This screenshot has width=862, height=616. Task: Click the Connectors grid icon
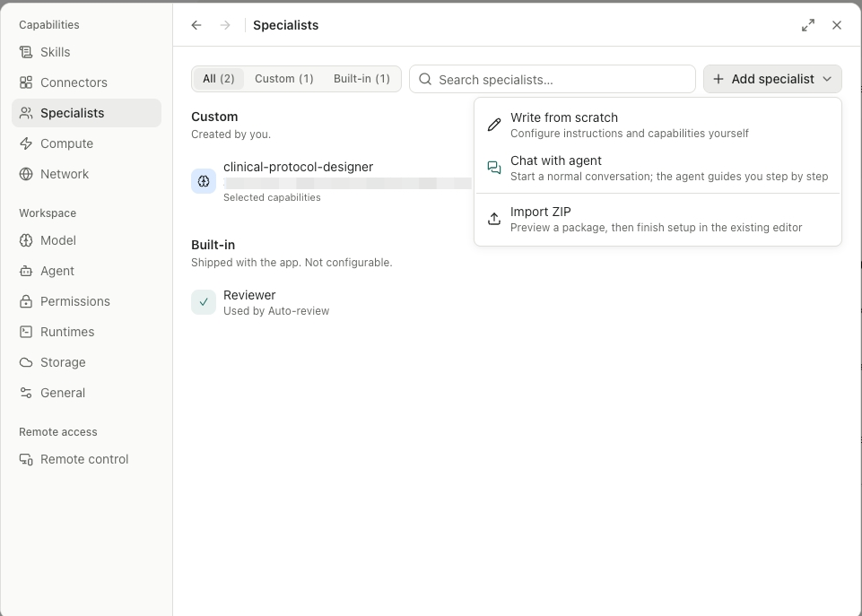pos(26,82)
